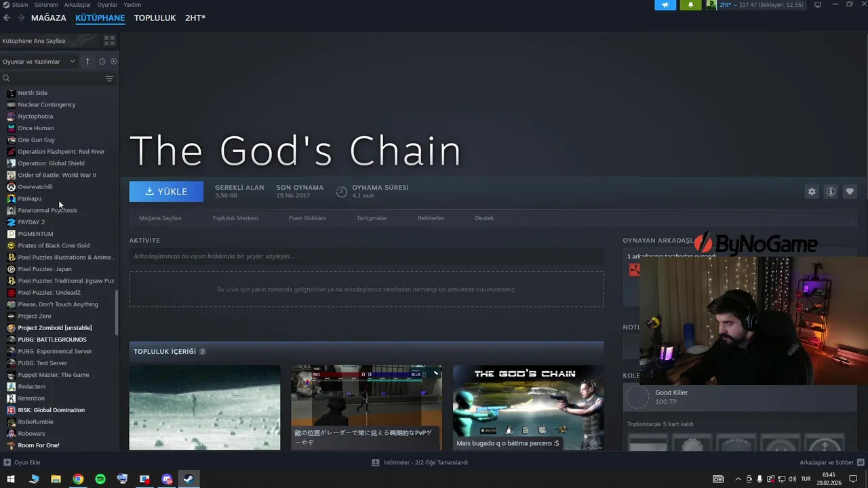This screenshot has height=488, width=868.
Task: Open the snowy landscape community thumbnail
Action: point(205,407)
